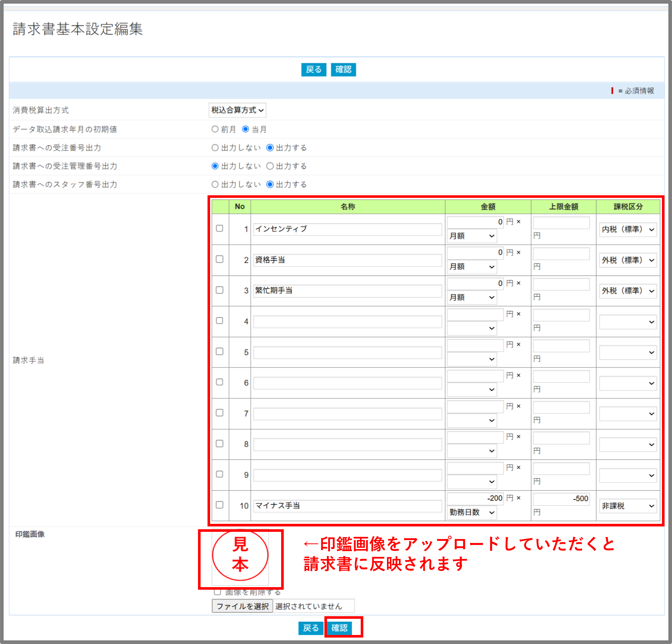Click the インセンティブ name field

pyautogui.click(x=347, y=229)
